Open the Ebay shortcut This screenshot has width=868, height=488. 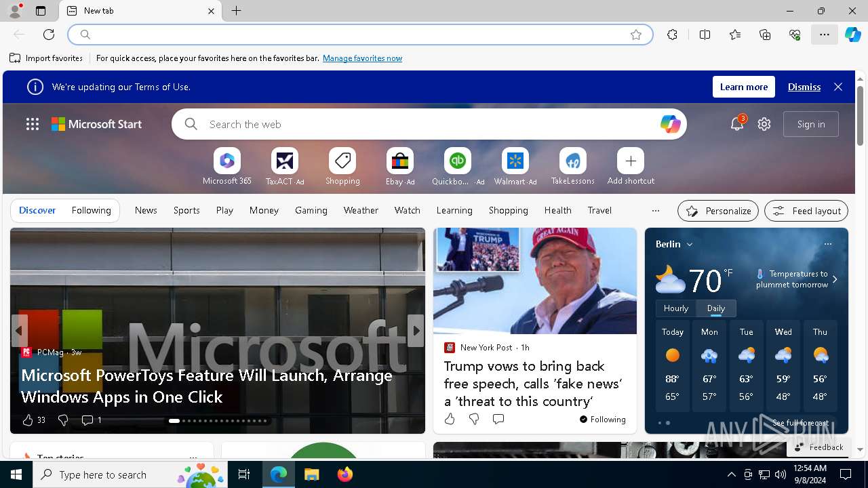coord(400,167)
